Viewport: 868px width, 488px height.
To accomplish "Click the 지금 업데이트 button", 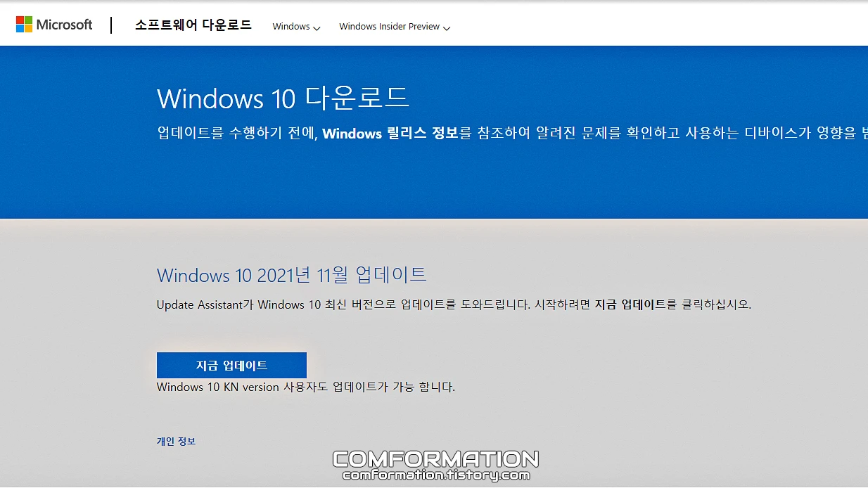I will click(x=231, y=366).
